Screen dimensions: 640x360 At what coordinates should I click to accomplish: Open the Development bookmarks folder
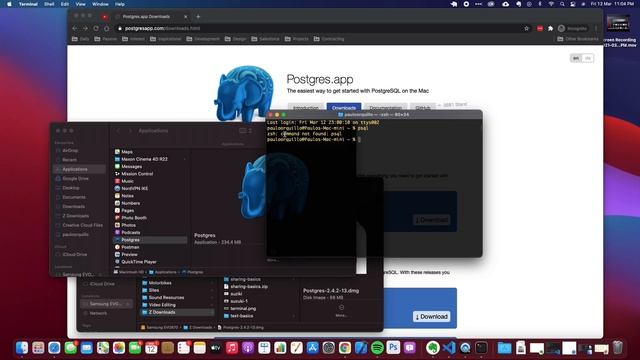pos(203,39)
